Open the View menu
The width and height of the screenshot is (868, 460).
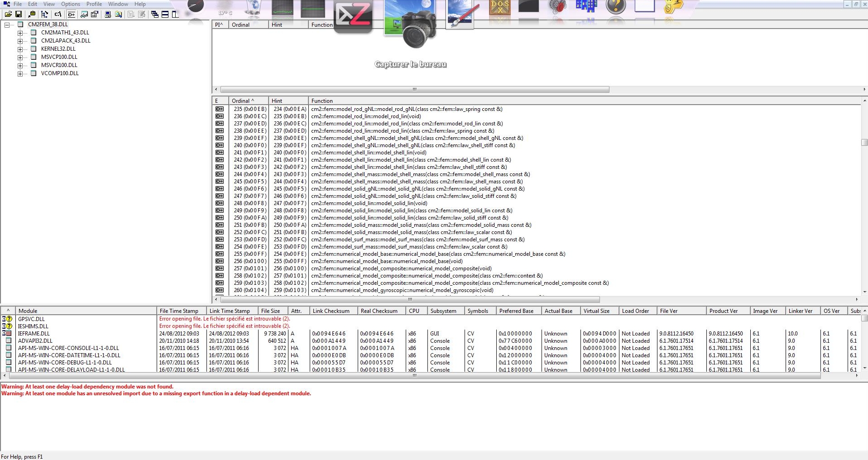tap(49, 4)
